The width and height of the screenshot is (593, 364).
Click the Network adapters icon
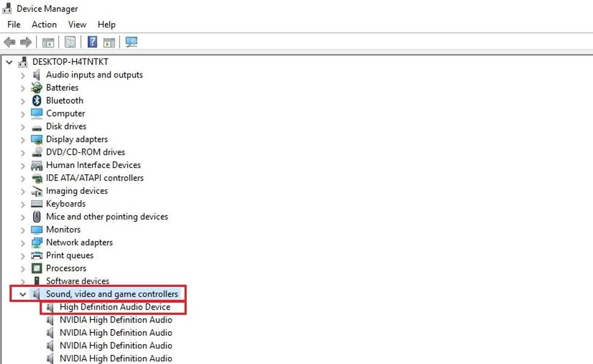pyautogui.click(x=37, y=243)
